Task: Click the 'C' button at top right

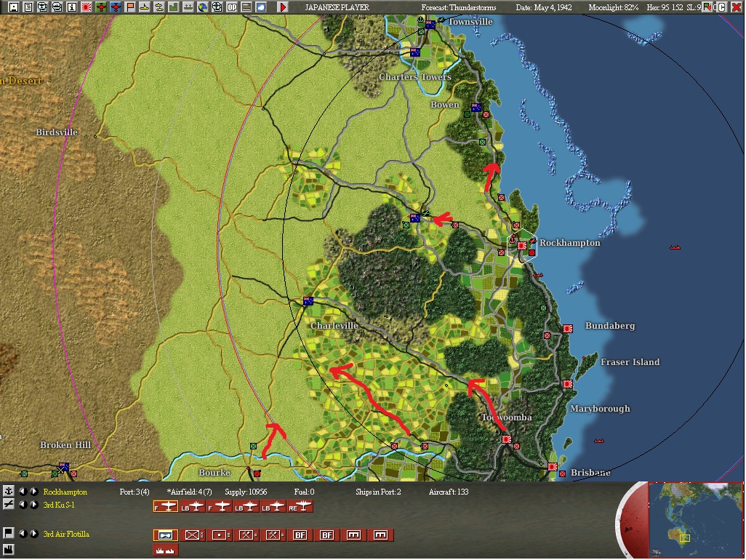Action: 722,7
